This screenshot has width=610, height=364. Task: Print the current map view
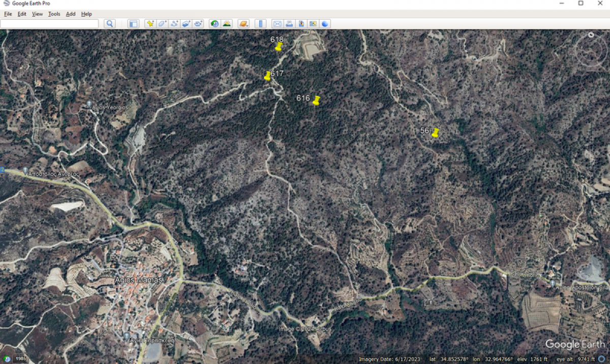click(289, 23)
